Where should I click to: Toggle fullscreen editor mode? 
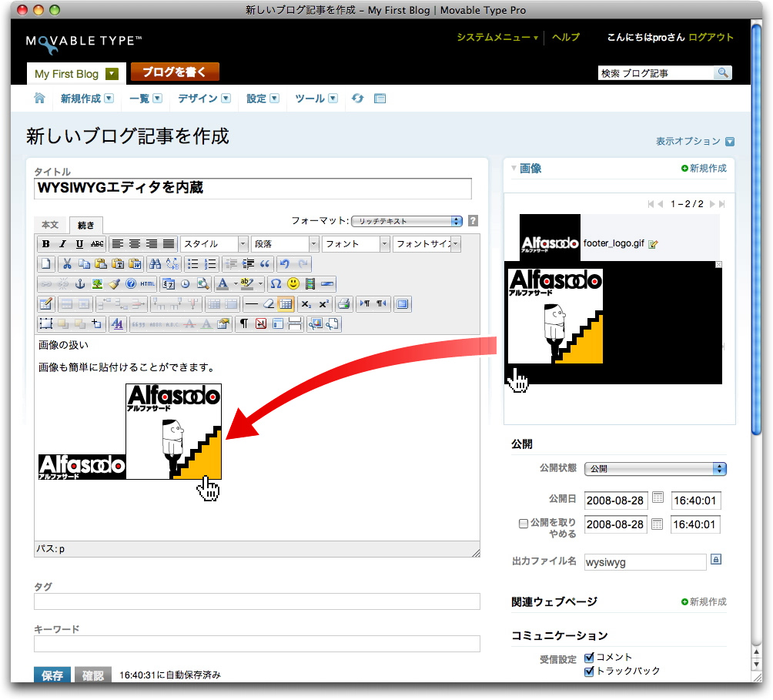[402, 304]
